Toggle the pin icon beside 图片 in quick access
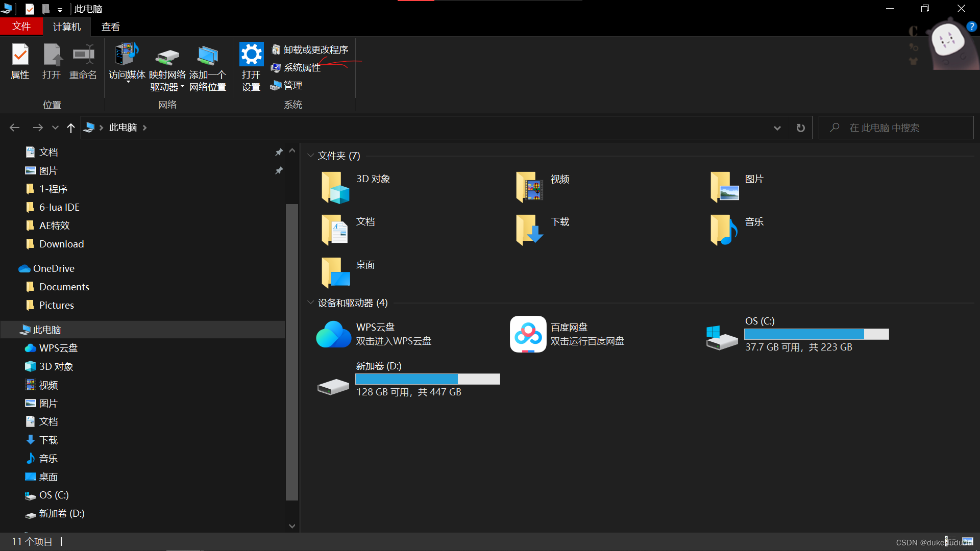This screenshot has height=551, width=980. [x=279, y=170]
